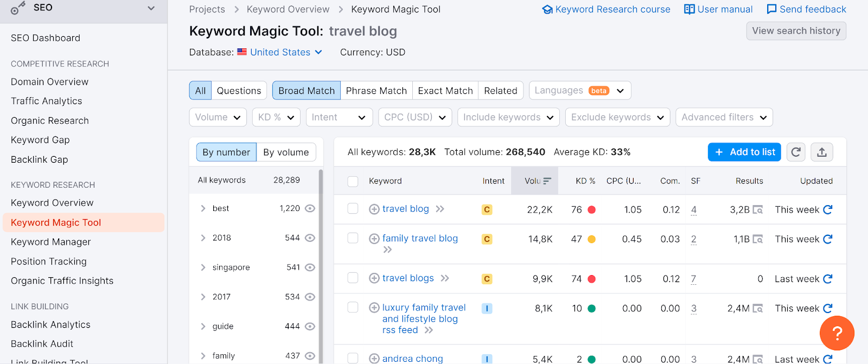Click plus icon beside travel blogs keyword

(x=374, y=278)
